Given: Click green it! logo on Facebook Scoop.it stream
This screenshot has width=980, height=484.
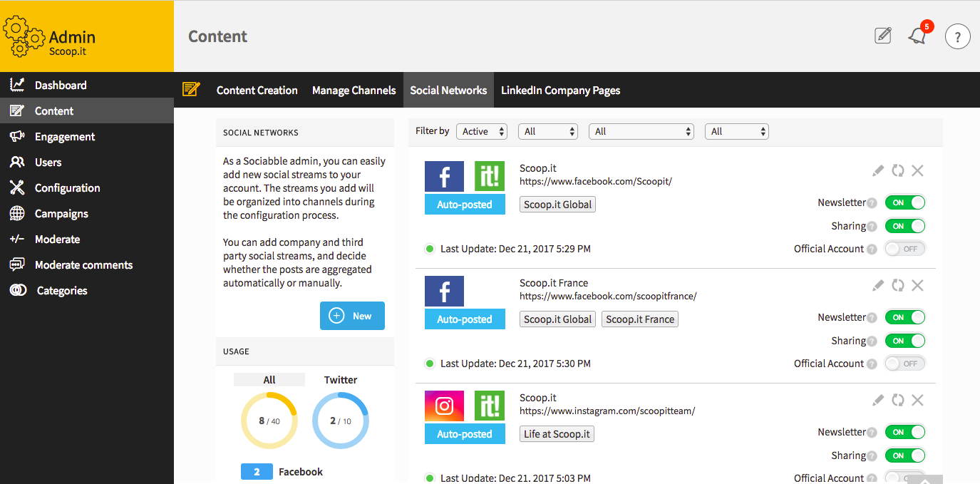Looking at the screenshot, I should coord(490,176).
